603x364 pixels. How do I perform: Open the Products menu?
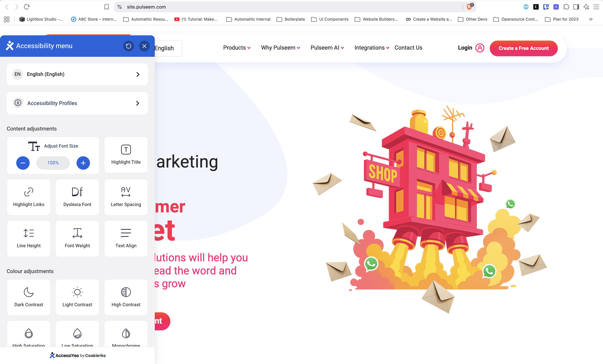[x=237, y=48]
